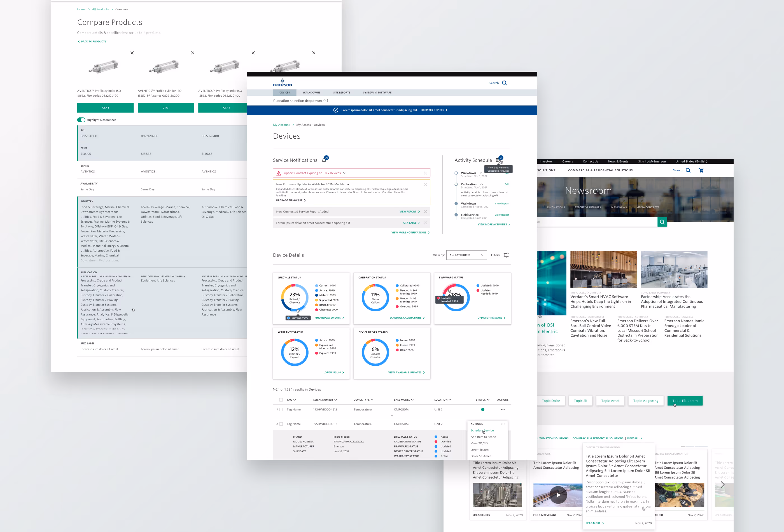Turn off the Highlight Differences toggle
This screenshot has width=784, height=532.
pyautogui.click(x=81, y=120)
